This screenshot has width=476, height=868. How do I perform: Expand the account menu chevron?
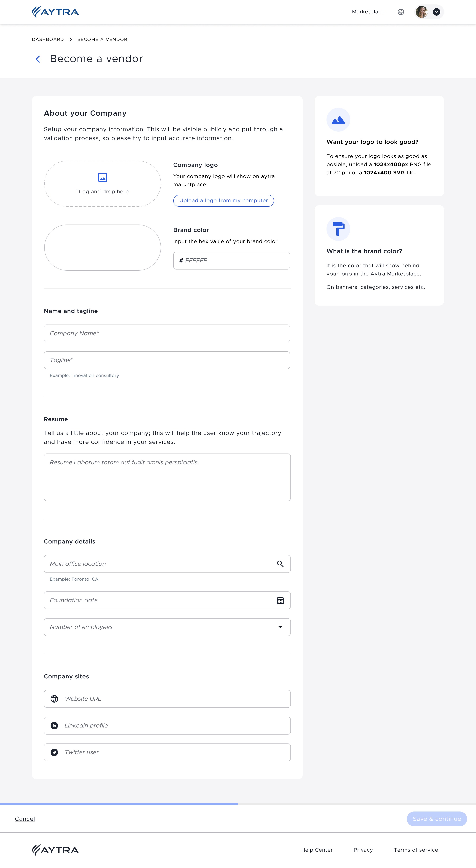coord(436,12)
